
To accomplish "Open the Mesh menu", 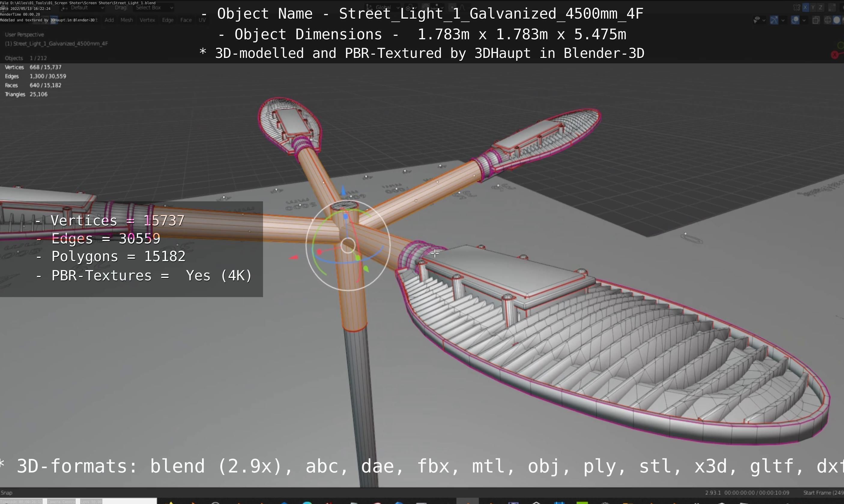I will pos(127,20).
